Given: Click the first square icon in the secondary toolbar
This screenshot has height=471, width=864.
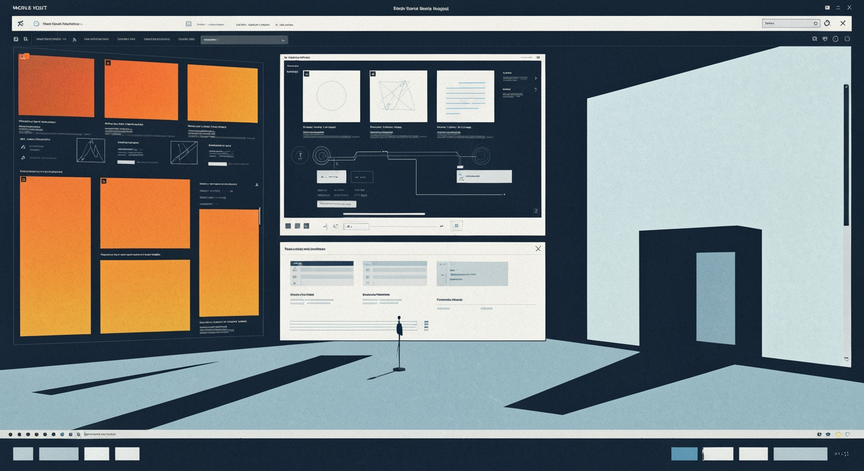Looking at the screenshot, I should coord(16,39).
